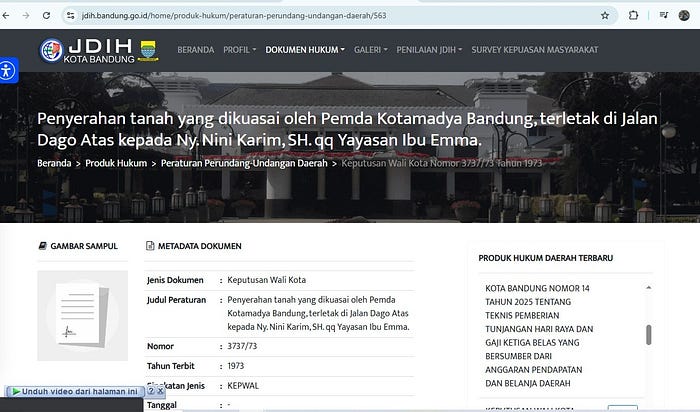Click the address bar URL

pyautogui.click(x=234, y=16)
